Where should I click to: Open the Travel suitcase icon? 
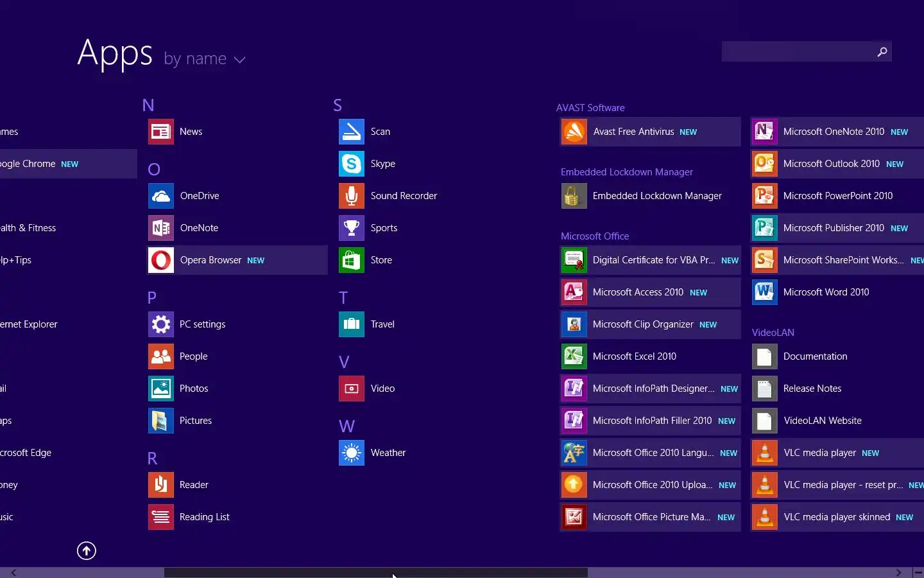(352, 324)
